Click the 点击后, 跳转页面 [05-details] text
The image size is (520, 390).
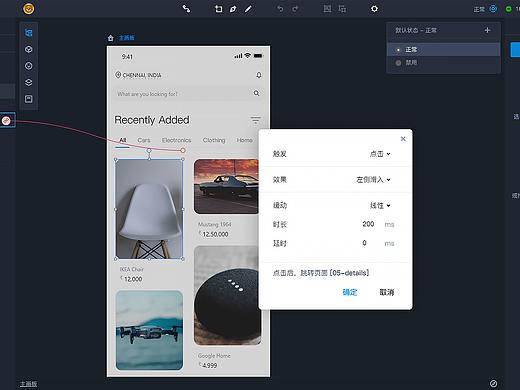coord(321,273)
